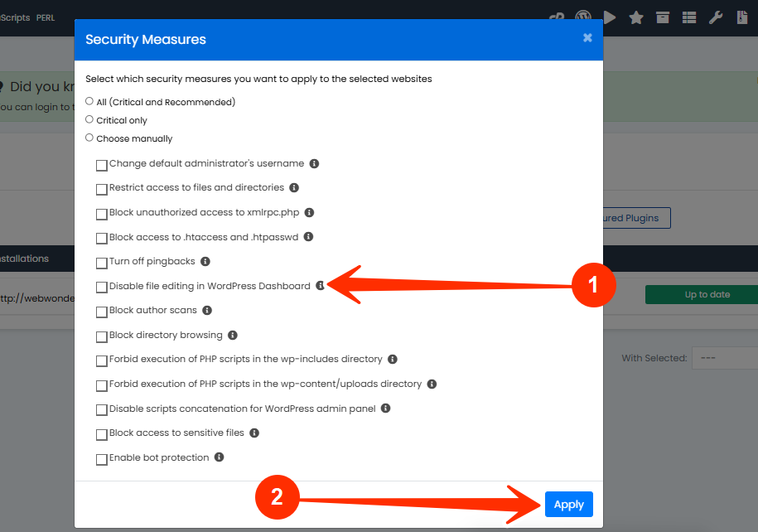This screenshot has width=758, height=532.
Task: Enable bot protection checkbox
Action: click(102, 459)
